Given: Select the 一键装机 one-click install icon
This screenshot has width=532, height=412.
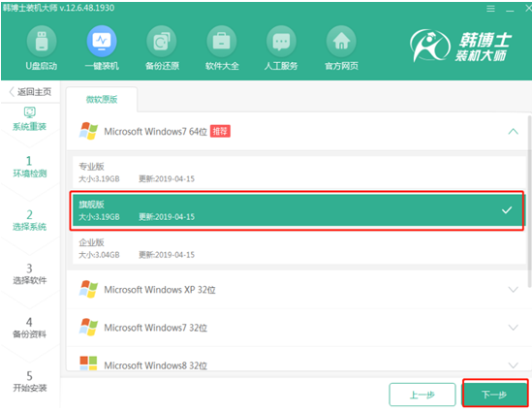Looking at the screenshot, I should pyautogui.click(x=102, y=41).
